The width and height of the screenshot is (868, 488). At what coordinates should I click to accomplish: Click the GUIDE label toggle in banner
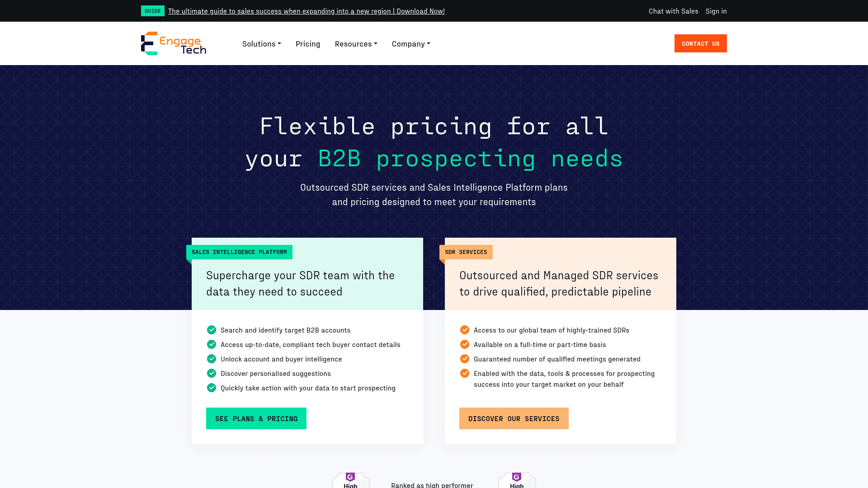point(152,11)
